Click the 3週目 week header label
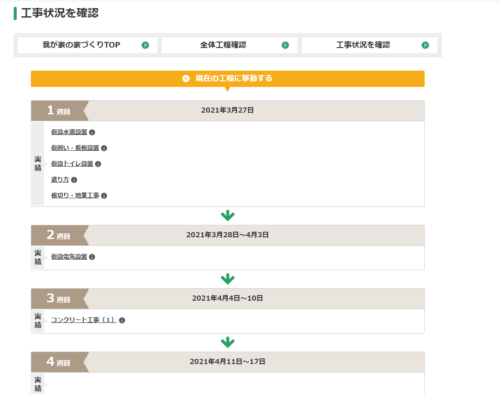Viewport: 500px width, 394px height. tap(59, 298)
